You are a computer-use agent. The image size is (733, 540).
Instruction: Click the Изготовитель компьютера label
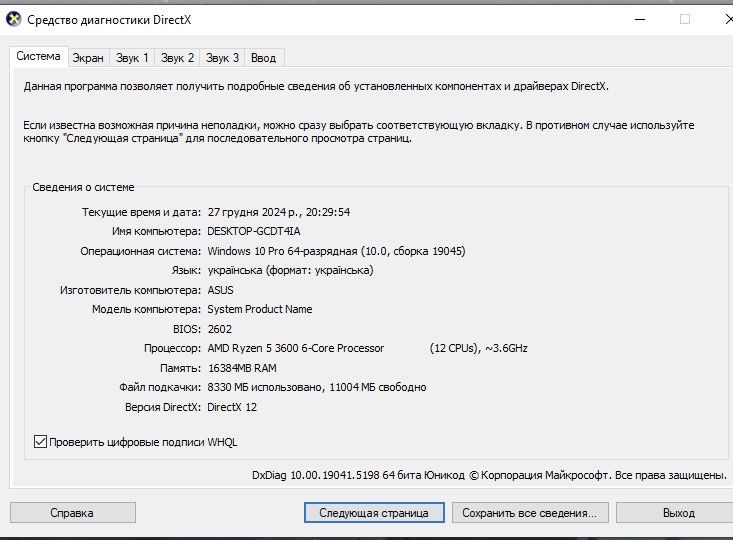click(130, 290)
